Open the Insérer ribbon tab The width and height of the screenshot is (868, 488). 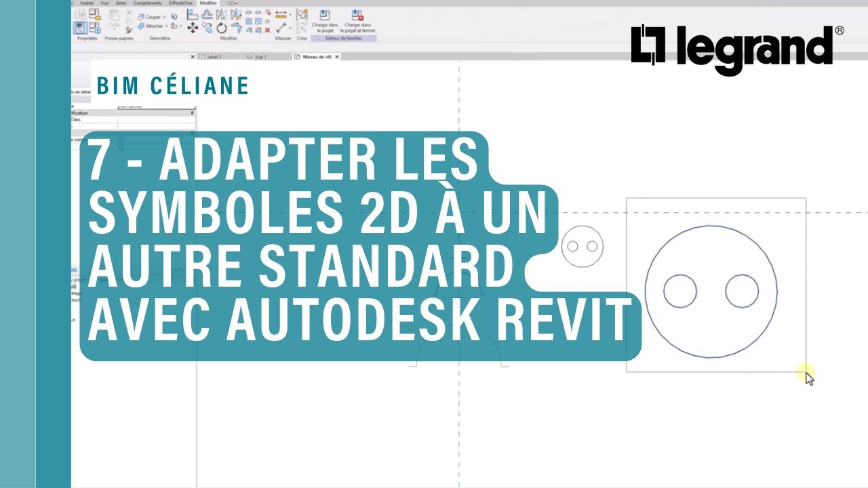point(87,3)
